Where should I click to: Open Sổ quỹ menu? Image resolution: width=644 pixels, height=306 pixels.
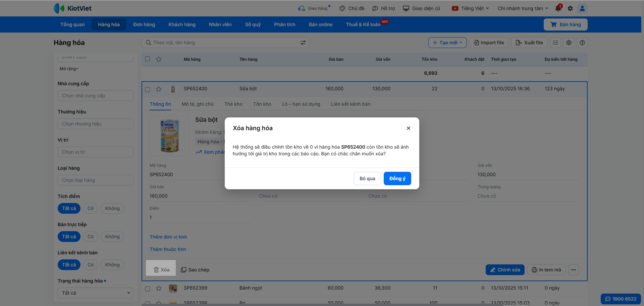[253, 24]
